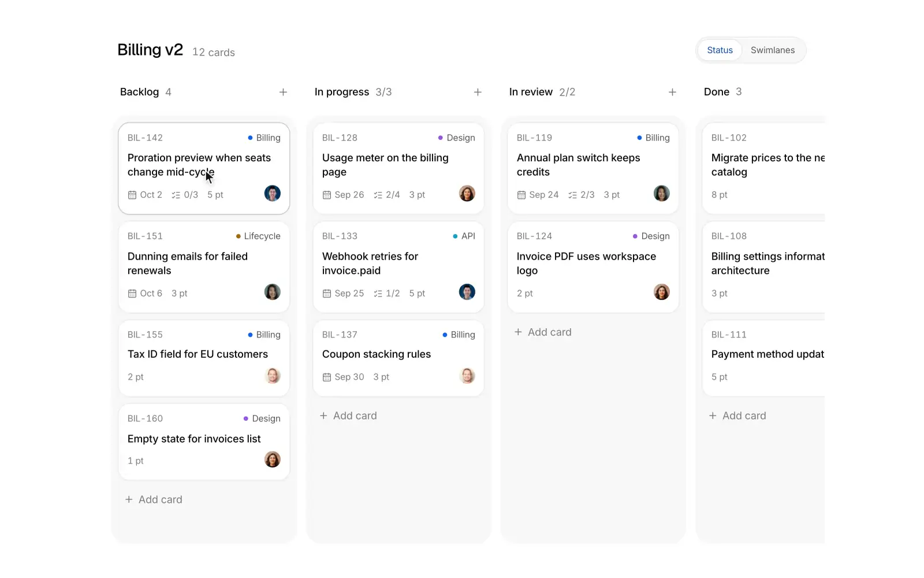Open the Invoice PDF uses workspace logo card
Image resolution: width=924 pixels, height=578 pixels.
(593, 267)
